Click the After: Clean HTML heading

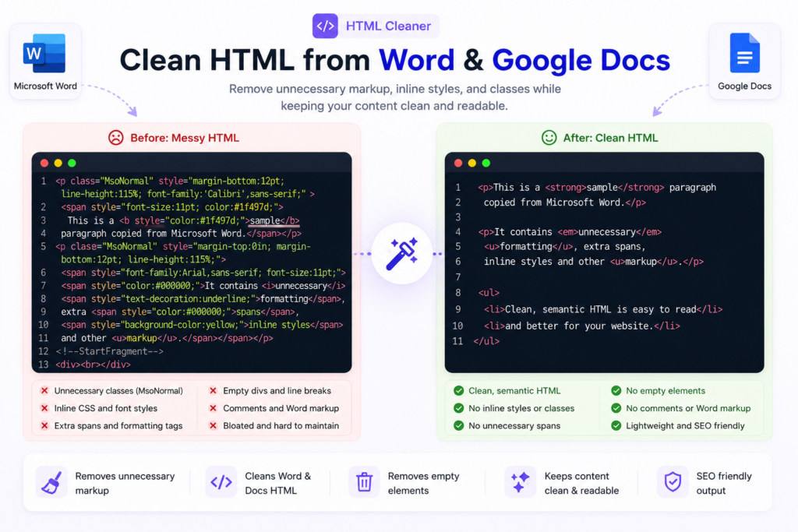(x=610, y=138)
